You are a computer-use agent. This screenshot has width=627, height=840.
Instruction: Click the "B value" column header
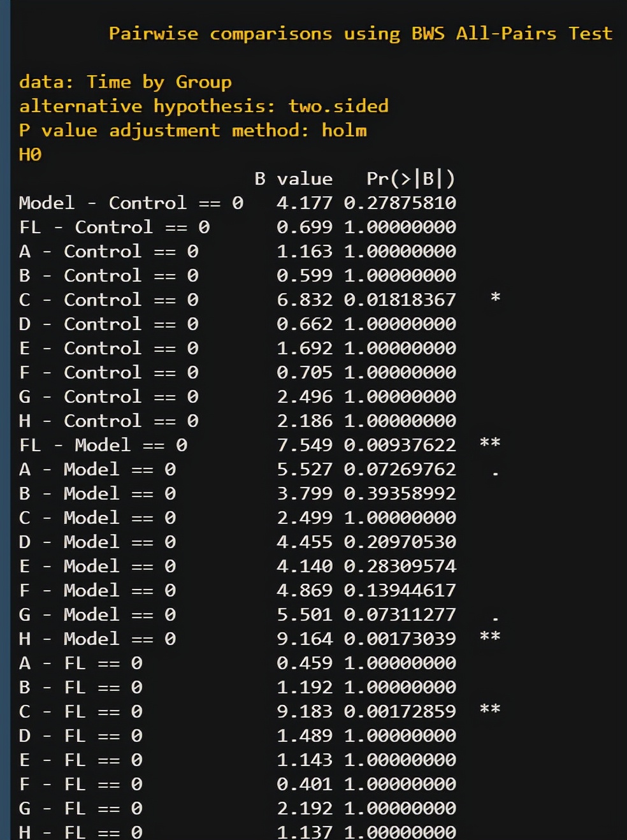[x=293, y=179]
